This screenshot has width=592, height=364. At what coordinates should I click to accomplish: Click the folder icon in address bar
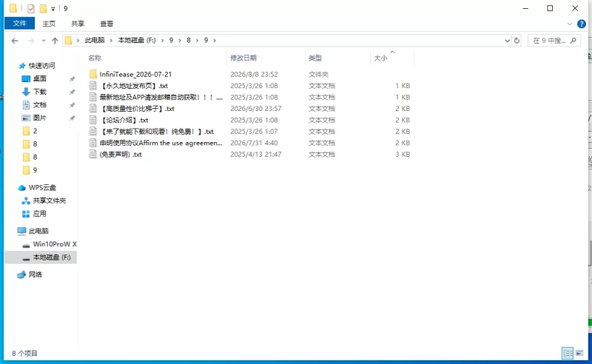point(68,41)
